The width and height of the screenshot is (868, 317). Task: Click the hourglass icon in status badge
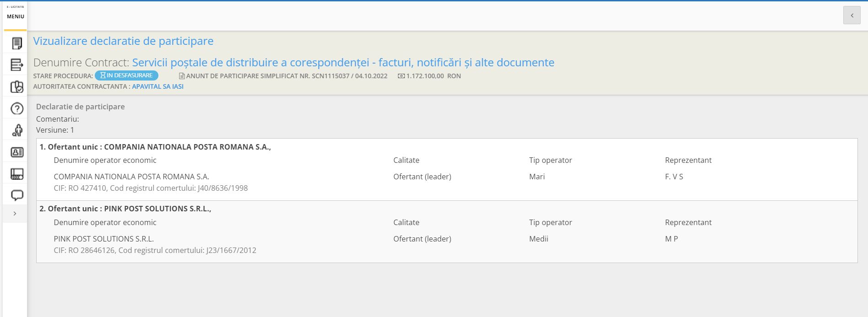click(103, 75)
